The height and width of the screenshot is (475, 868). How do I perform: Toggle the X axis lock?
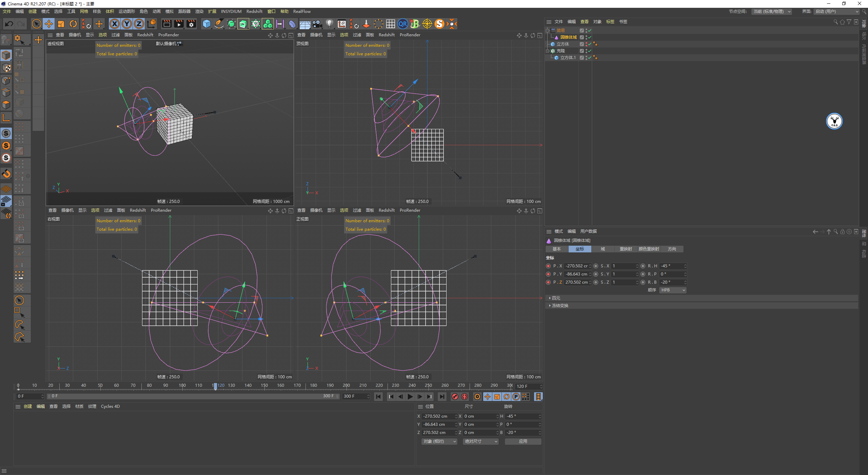(x=115, y=24)
